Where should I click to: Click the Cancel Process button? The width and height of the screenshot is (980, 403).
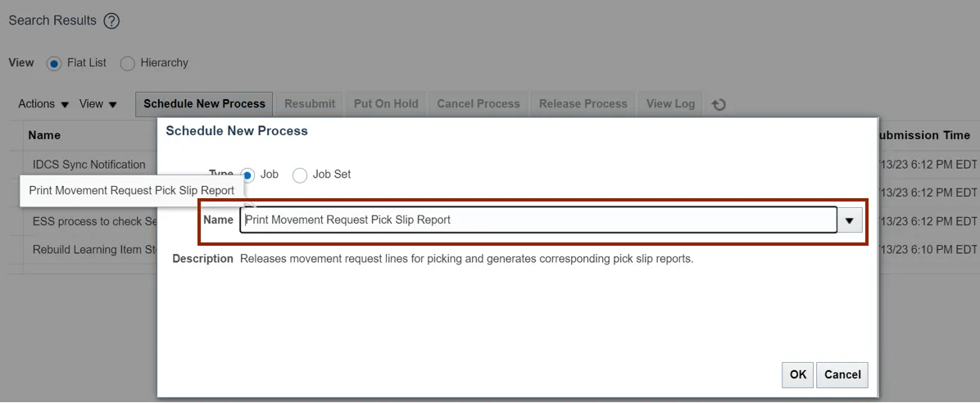tap(479, 104)
